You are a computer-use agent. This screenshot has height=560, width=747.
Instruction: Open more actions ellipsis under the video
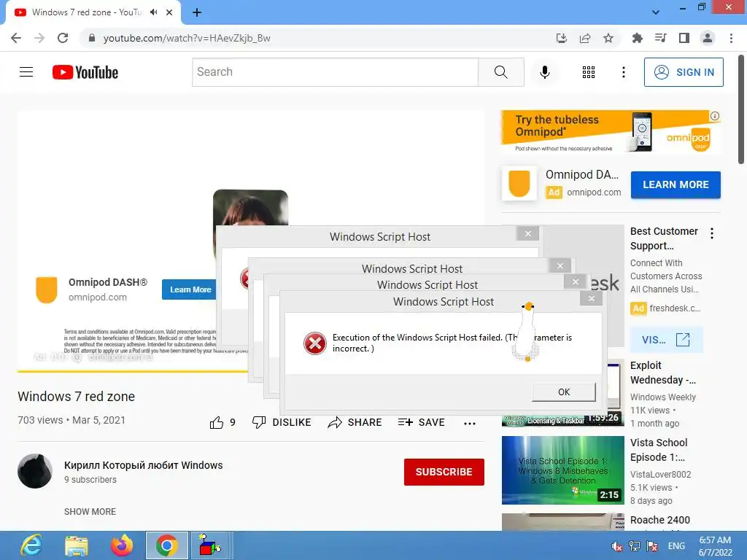469,423
